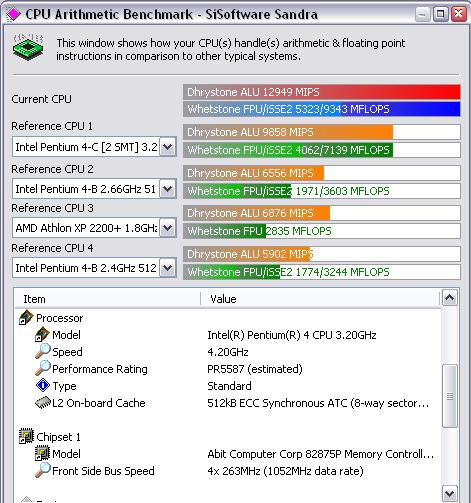Click the Reference CPU 1 label
Screen dimensions: 471x503
tap(52, 126)
